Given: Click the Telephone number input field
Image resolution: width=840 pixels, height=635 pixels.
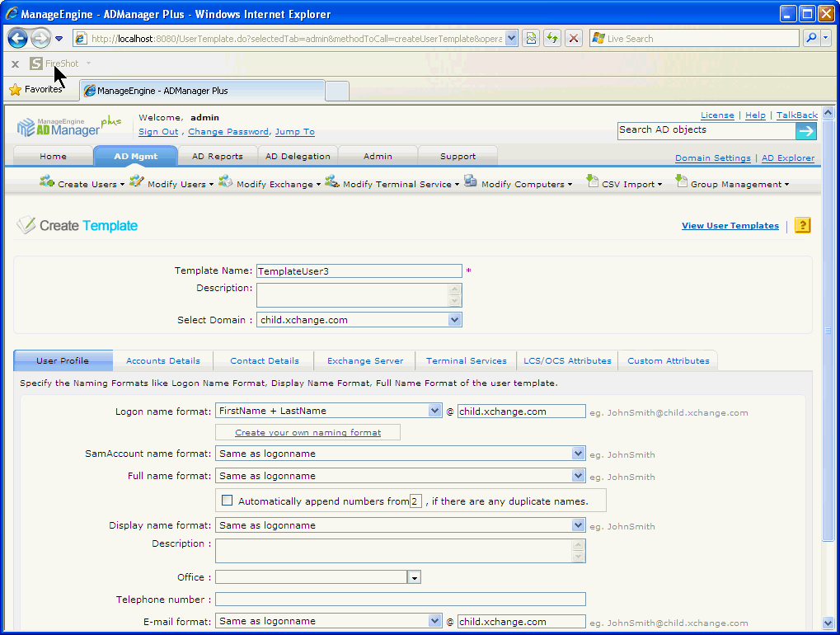Looking at the screenshot, I should 400,599.
